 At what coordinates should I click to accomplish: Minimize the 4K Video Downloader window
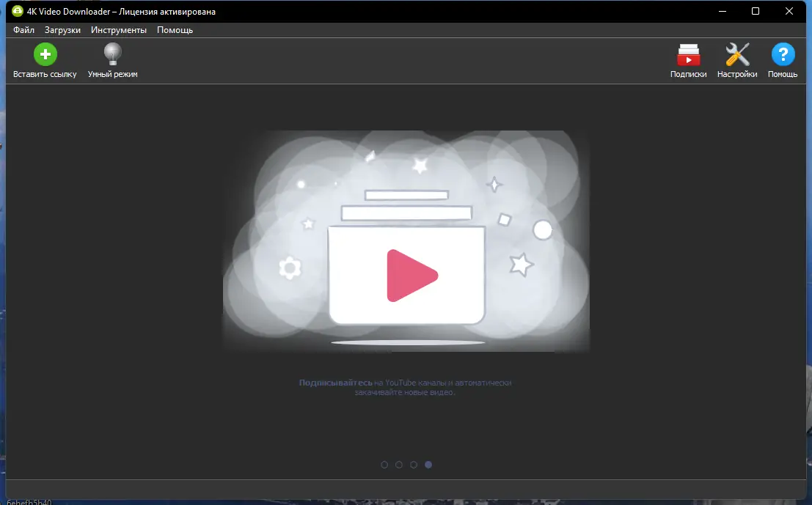coord(723,12)
